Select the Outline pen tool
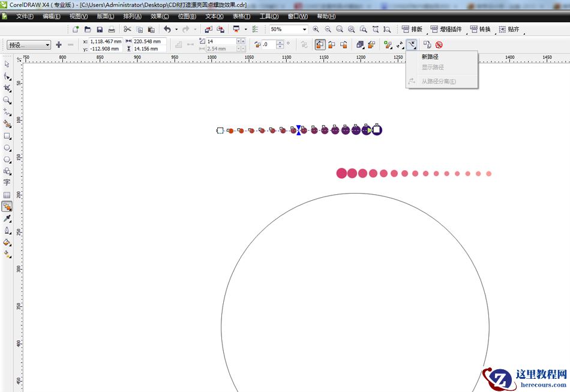Viewport: 570px width, 392px height. (7, 231)
